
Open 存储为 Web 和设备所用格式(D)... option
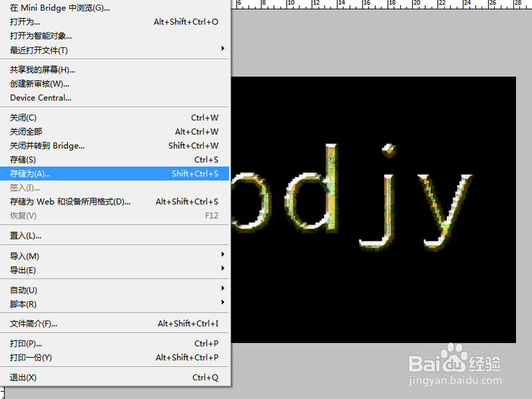click(x=114, y=201)
